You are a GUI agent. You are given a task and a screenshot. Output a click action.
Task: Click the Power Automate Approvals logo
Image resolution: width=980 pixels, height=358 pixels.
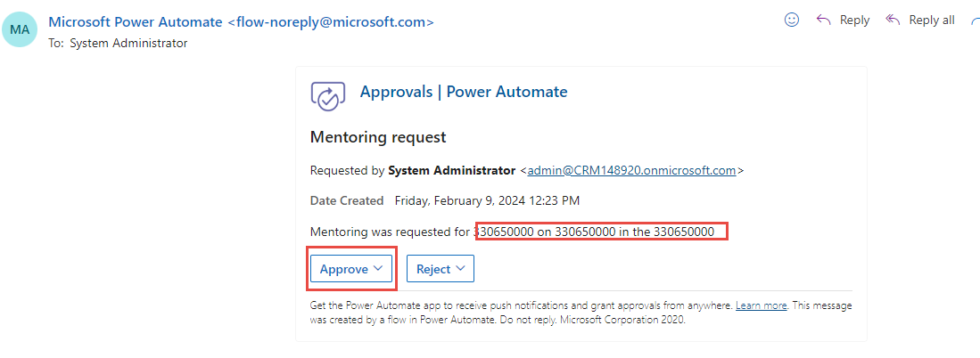pyautogui.click(x=327, y=94)
